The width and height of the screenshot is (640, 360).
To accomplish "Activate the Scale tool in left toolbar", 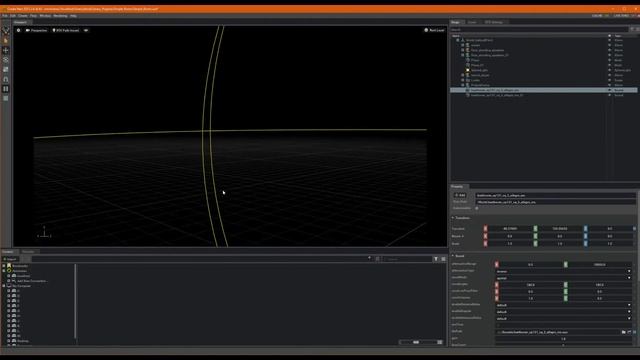I will [x=6, y=69].
